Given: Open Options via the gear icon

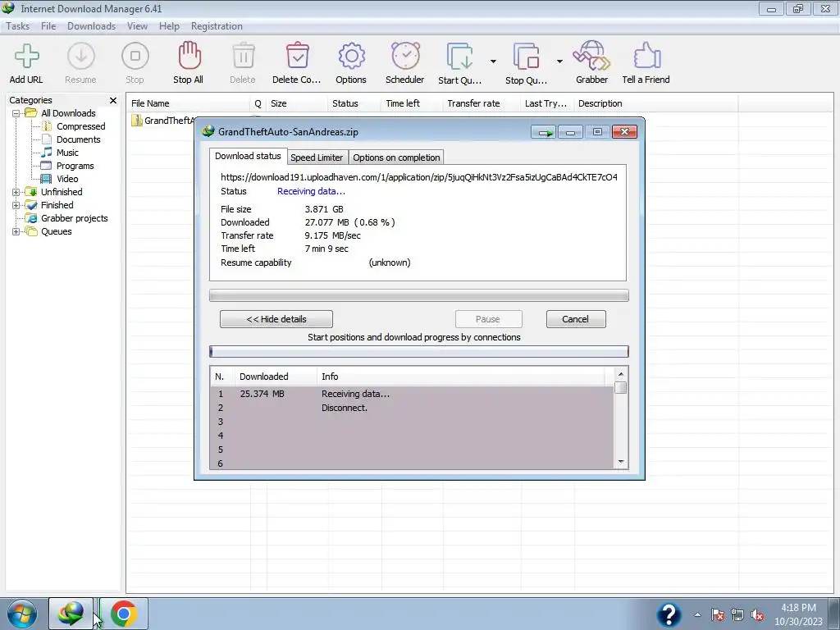Looking at the screenshot, I should [x=351, y=57].
